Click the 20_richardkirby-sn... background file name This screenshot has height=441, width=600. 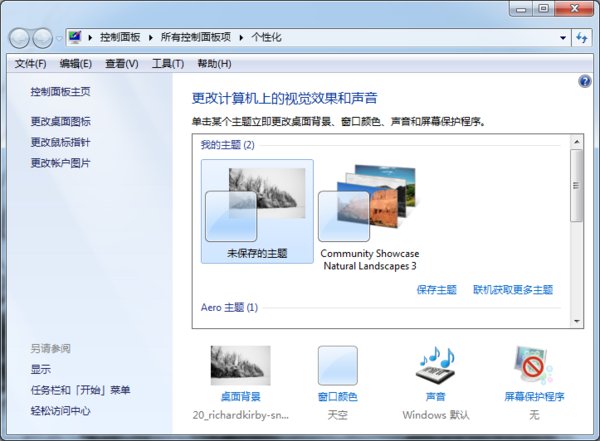coord(241,415)
